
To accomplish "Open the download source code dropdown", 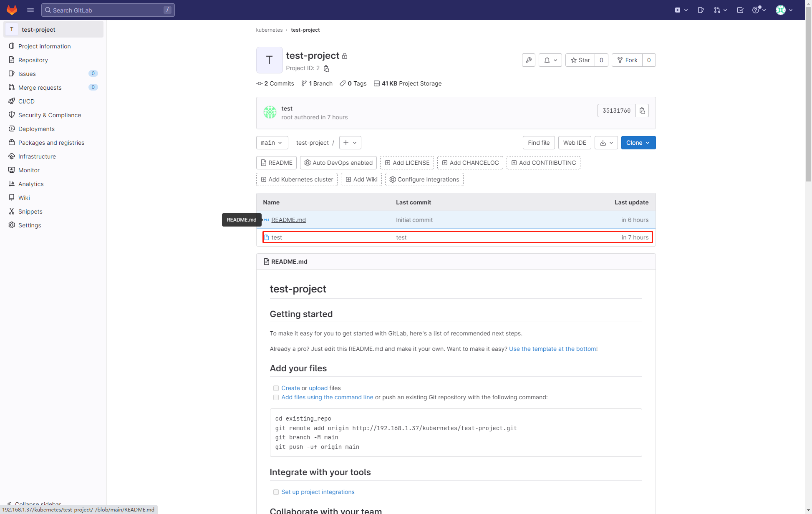I will point(606,143).
